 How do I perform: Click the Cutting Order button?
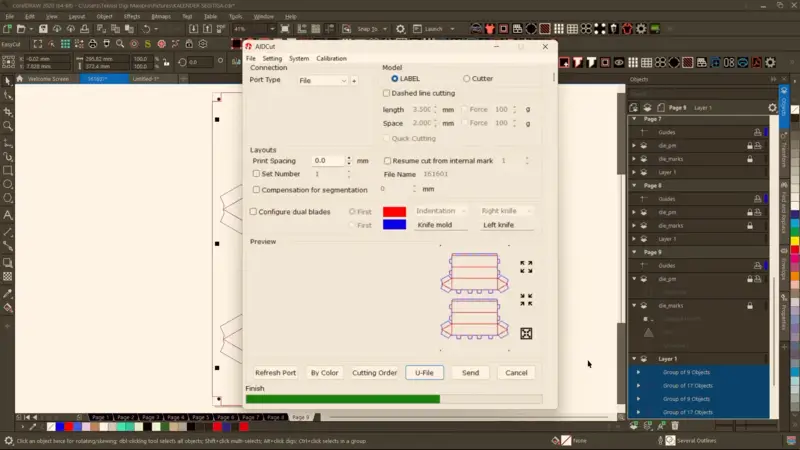tap(375, 373)
